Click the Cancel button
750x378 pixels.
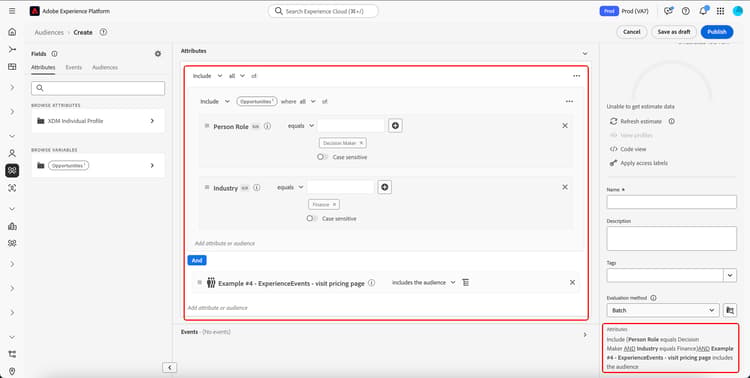click(631, 32)
